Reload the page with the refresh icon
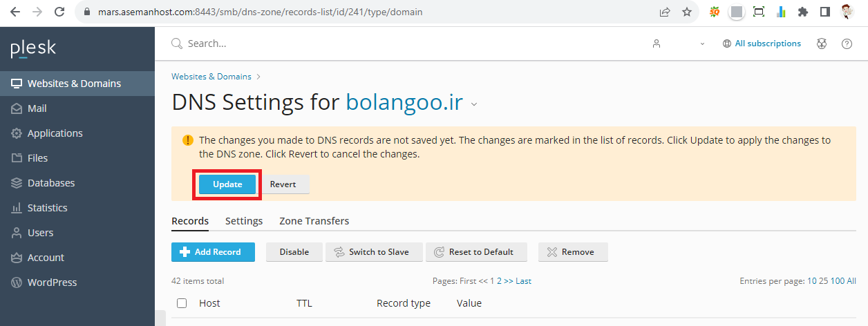 click(59, 12)
